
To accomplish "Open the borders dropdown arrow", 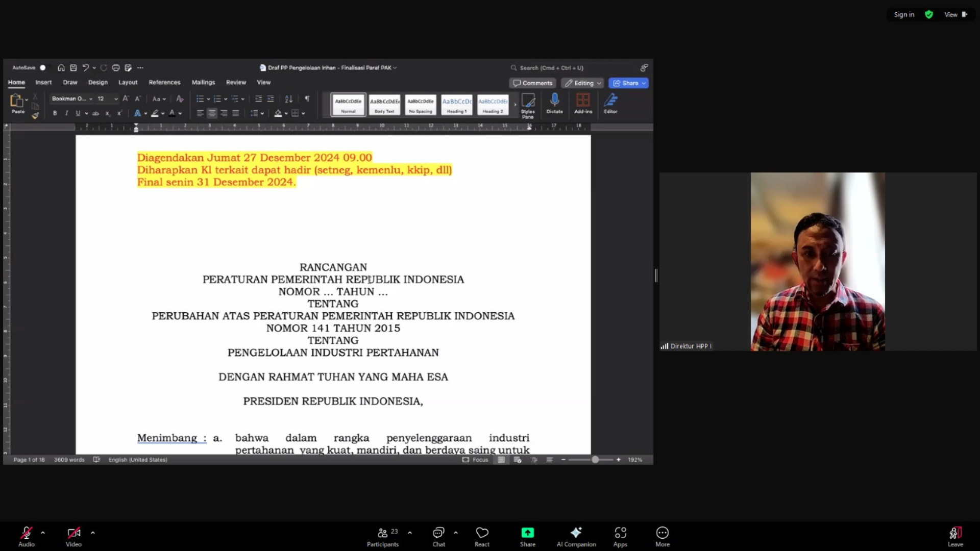I will pos(303,114).
